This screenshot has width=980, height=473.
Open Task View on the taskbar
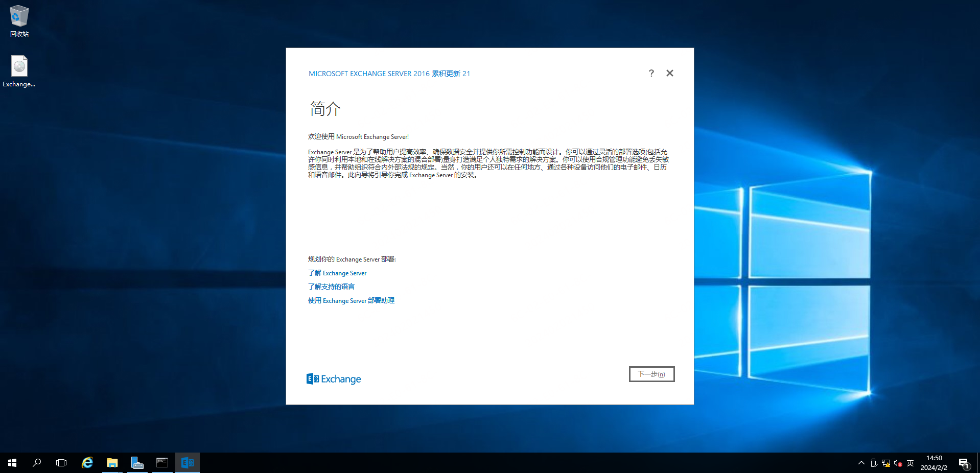pos(61,463)
